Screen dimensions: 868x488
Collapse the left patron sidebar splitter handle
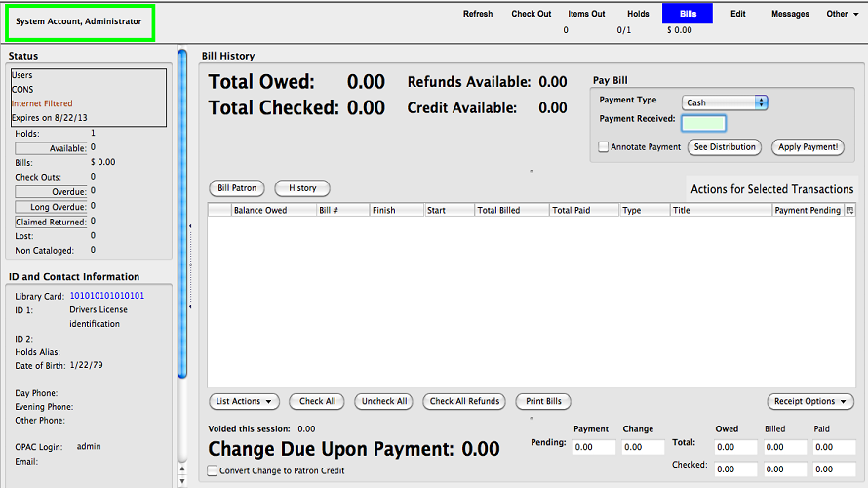click(190, 225)
